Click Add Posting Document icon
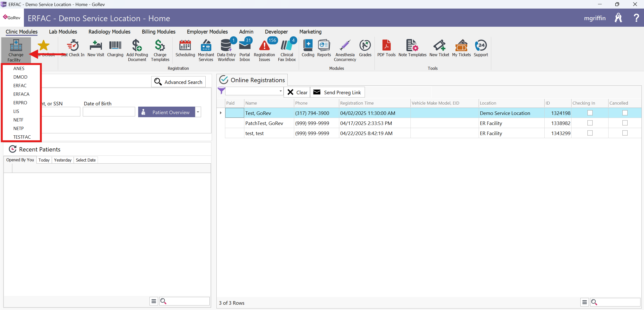Screen dimensions: 644x310 137,50
